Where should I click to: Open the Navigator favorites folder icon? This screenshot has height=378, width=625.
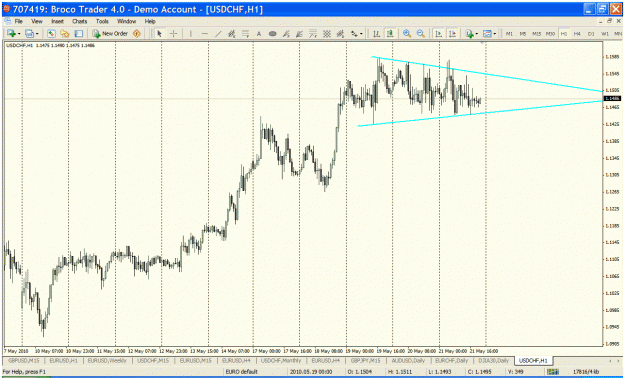(65, 33)
